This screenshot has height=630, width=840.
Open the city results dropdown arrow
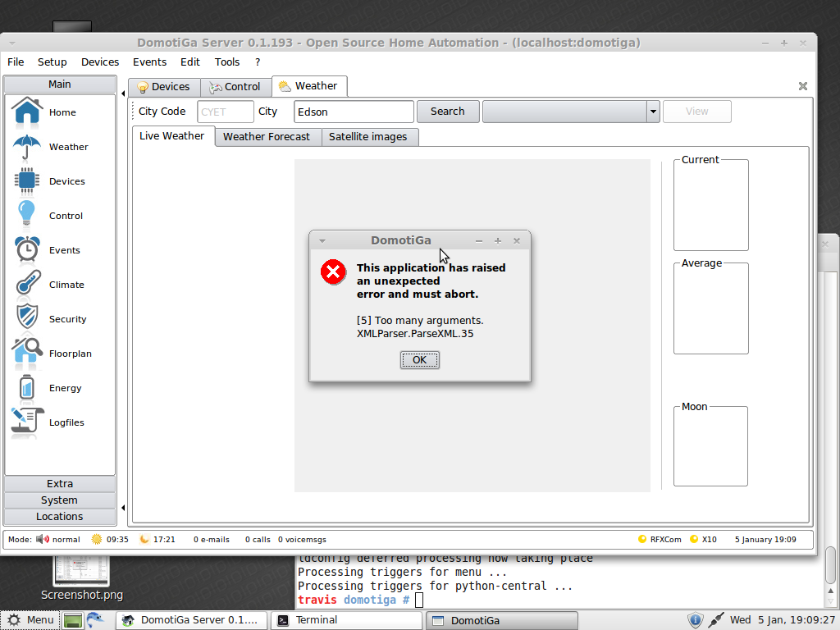coord(653,112)
